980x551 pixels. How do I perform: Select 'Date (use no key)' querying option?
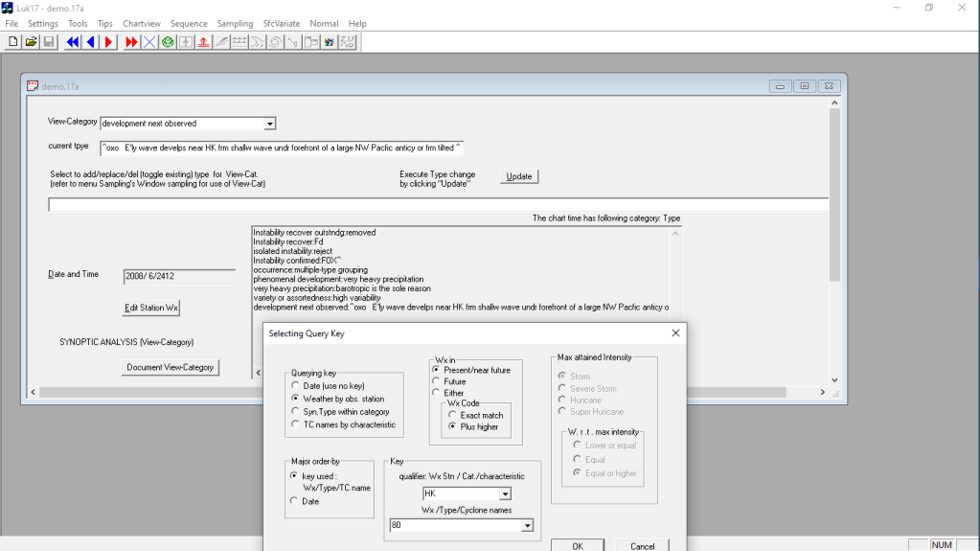click(295, 386)
